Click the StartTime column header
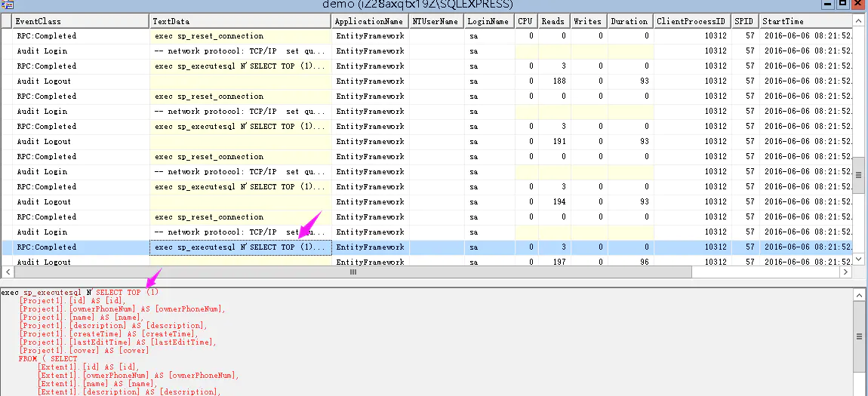 click(805, 21)
